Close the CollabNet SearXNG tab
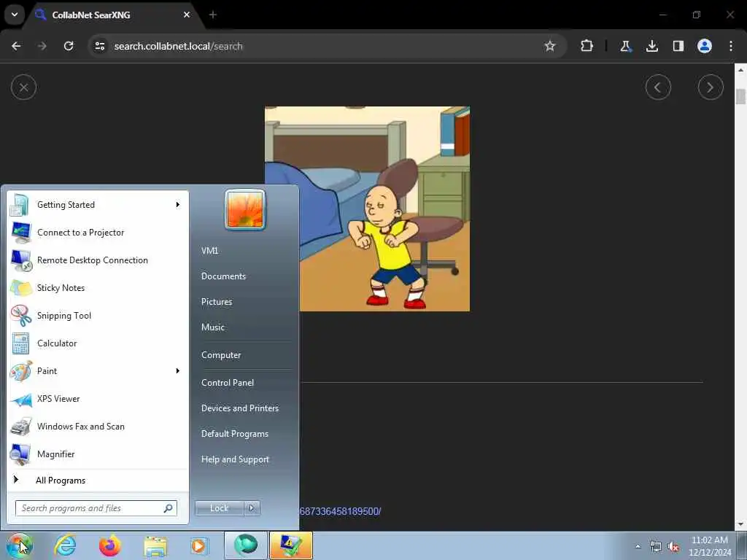The width and height of the screenshot is (747, 560). 187,15
